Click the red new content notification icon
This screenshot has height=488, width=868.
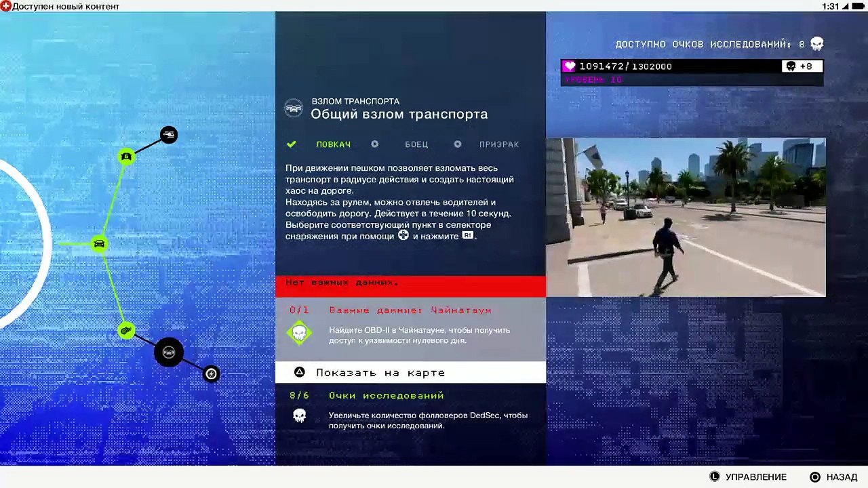5,6
